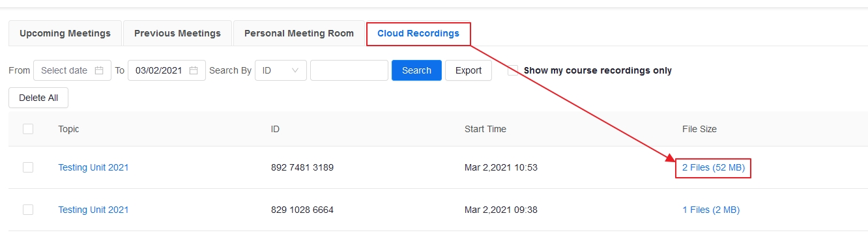Click the blue Search button
868x237 pixels.
tap(416, 70)
